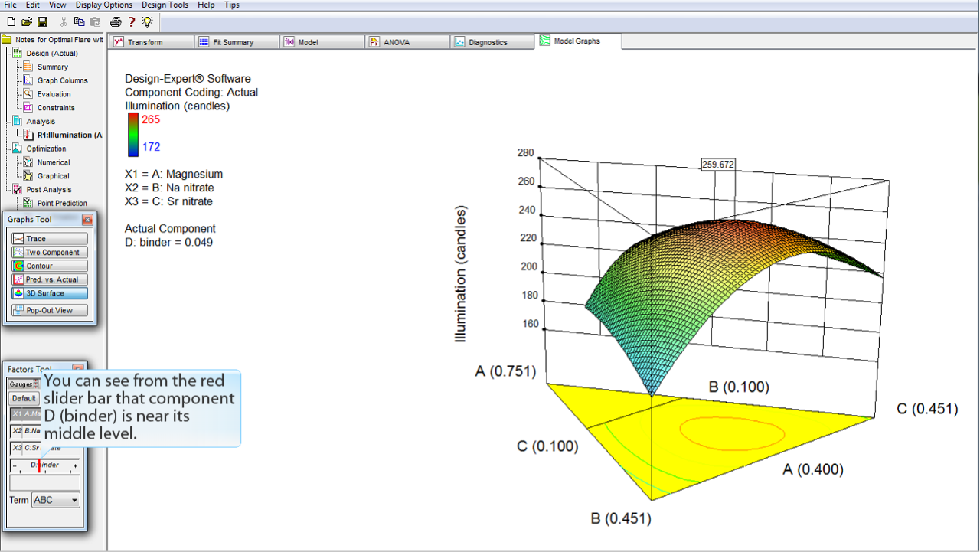Click the Analysis node icon
Viewport: 980px width, 552px height.
18,121
